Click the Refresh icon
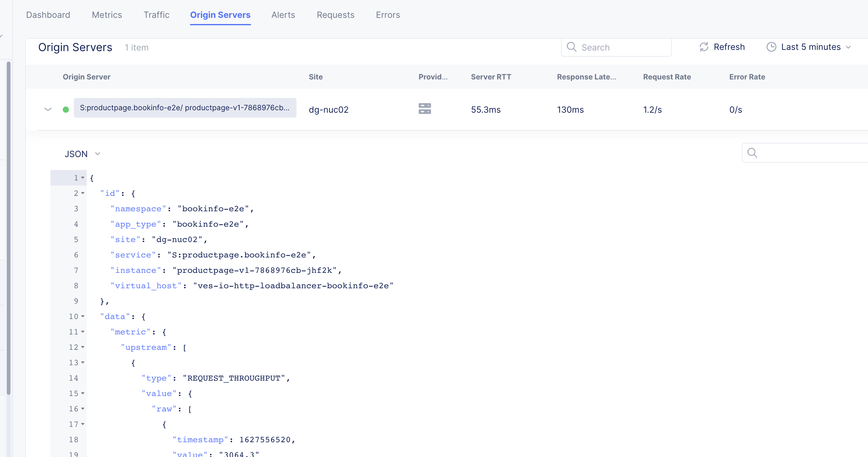The width and height of the screenshot is (868, 457). tap(703, 47)
